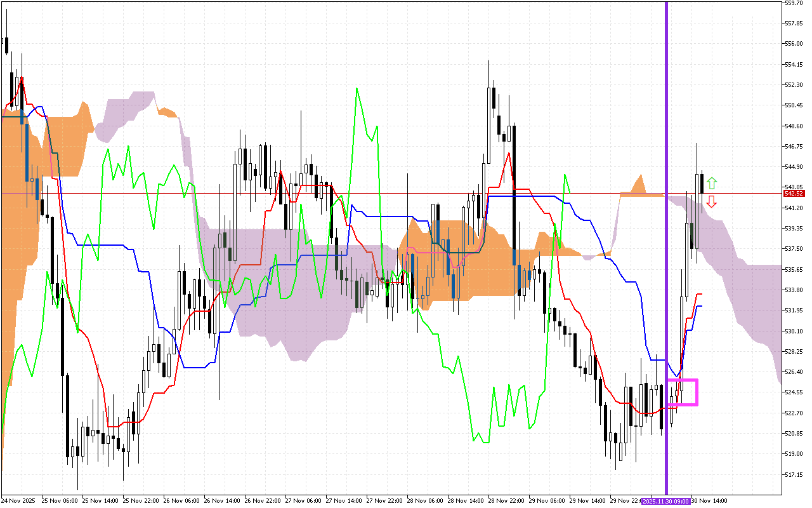Viewport: 812px width, 508px height.
Task: Select the magenta rectangle drawing object
Action: pyautogui.click(x=697, y=392)
